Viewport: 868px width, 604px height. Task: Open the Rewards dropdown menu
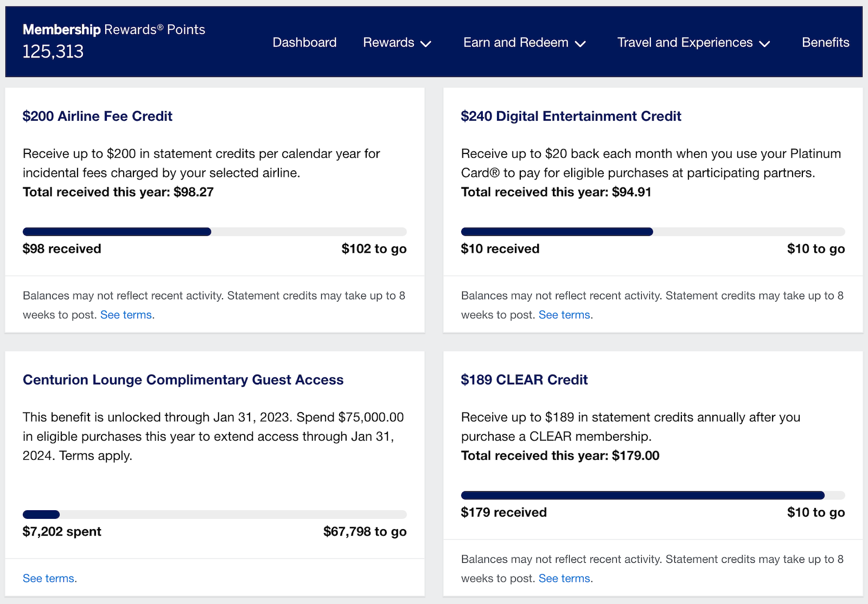397,42
